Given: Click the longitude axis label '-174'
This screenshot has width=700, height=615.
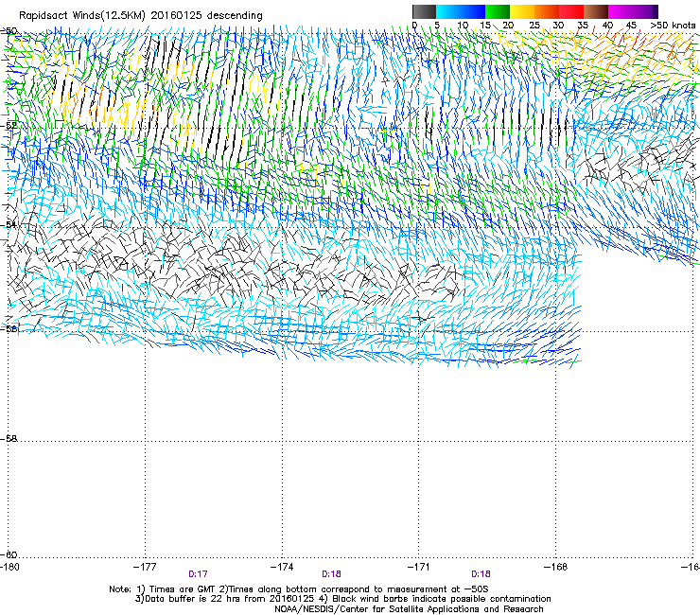Looking at the screenshot, I should coord(282,567).
